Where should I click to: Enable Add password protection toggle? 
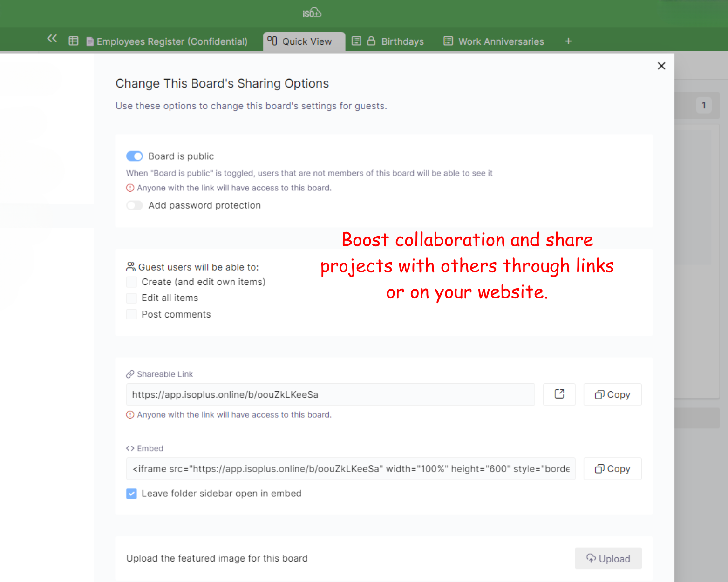point(135,205)
